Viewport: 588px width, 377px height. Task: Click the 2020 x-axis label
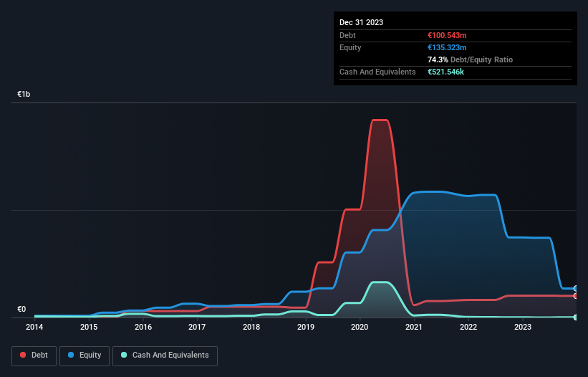pyautogui.click(x=360, y=327)
